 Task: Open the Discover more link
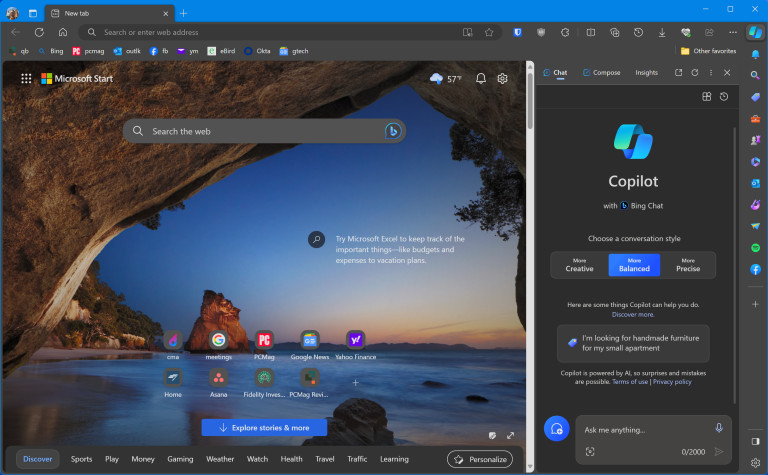(x=633, y=314)
